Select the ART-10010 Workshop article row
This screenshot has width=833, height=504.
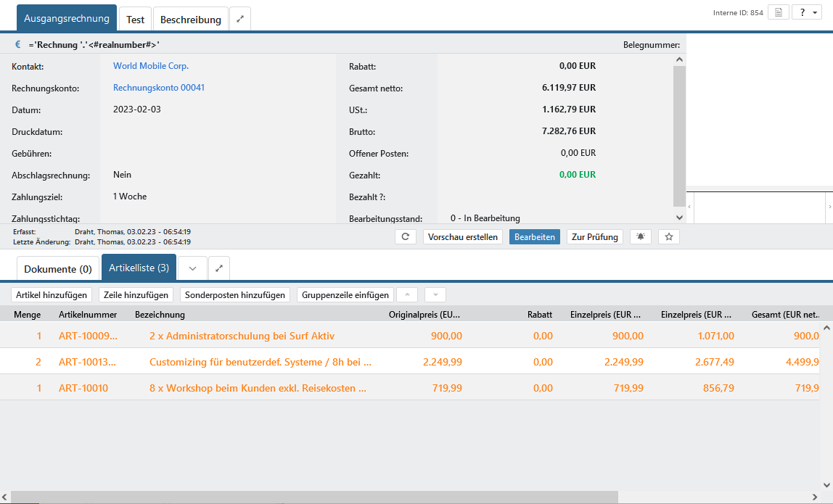point(258,388)
